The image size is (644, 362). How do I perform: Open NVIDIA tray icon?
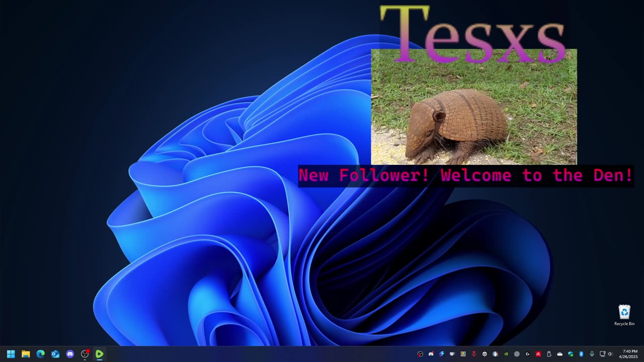pos(506,354)
